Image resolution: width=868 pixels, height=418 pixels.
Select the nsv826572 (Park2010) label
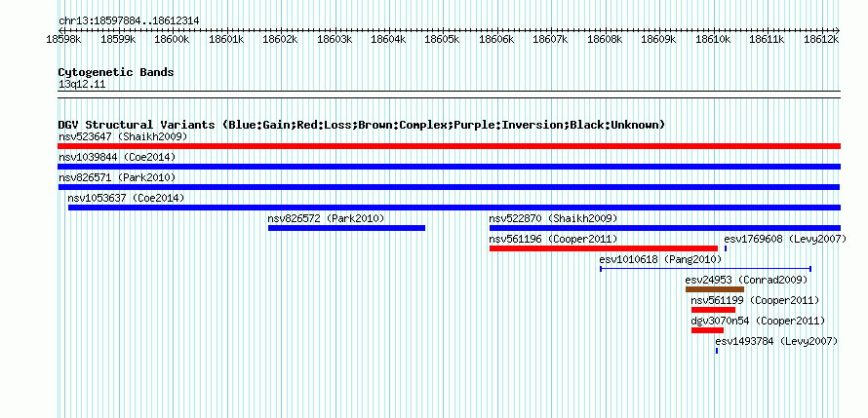coord(326,218)
